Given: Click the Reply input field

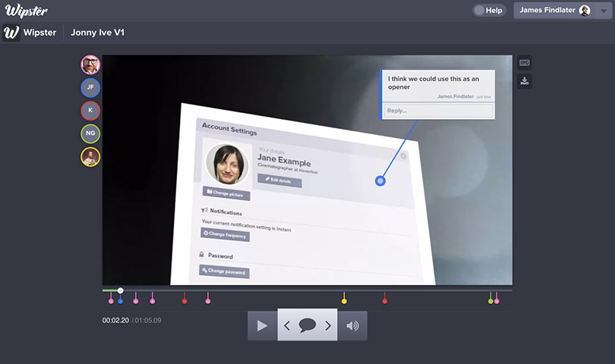Looking at the screenshot, I should point(438,111).
